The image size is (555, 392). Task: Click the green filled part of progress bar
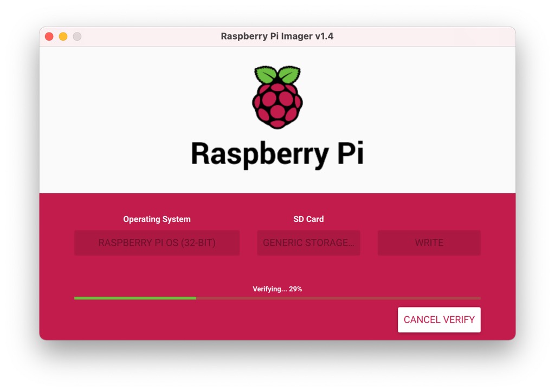click(x=135, y=298)
